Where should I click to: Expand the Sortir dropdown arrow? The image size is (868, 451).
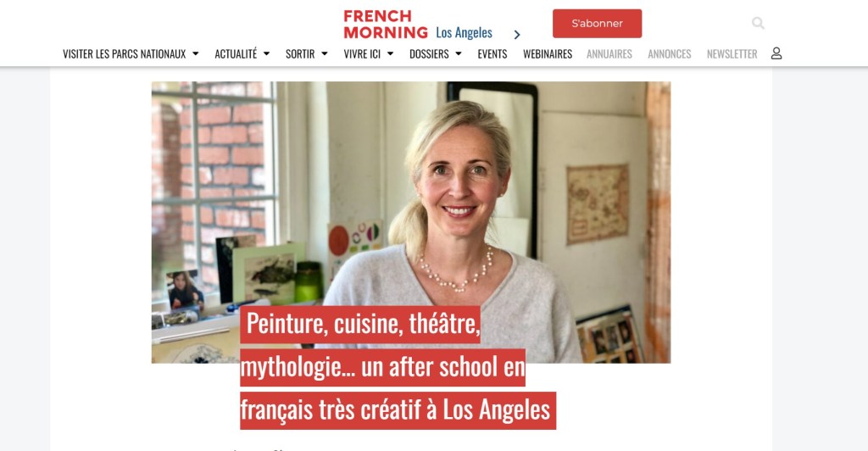click(x=325, y=53)
